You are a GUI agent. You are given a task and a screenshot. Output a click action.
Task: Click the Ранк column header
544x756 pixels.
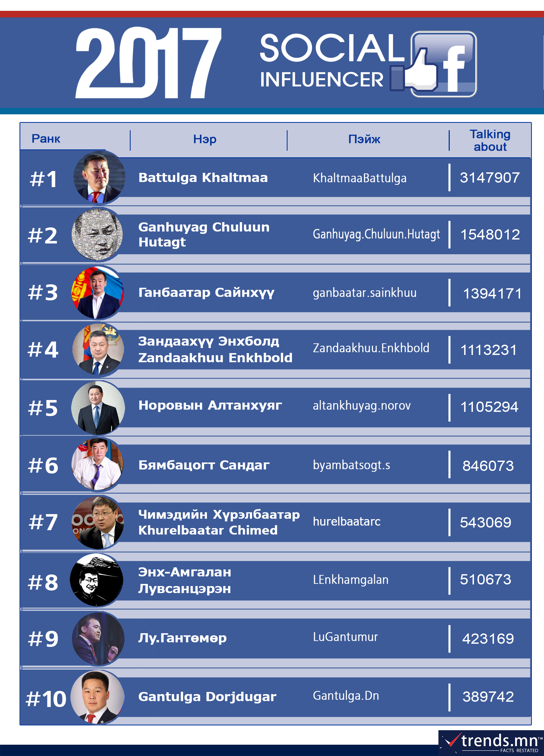[46, 139]
